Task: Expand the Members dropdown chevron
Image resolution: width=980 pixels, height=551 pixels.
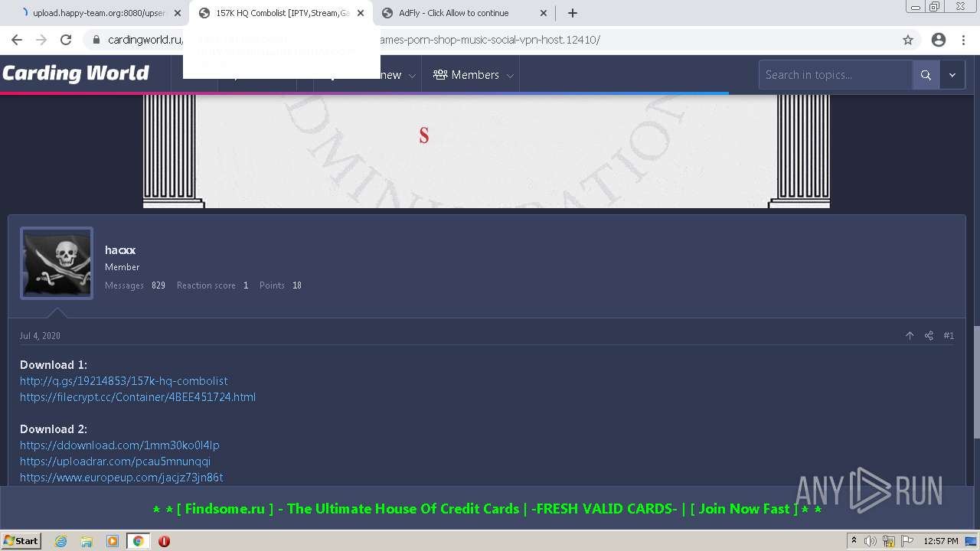Action: click(x=510, y=75)
